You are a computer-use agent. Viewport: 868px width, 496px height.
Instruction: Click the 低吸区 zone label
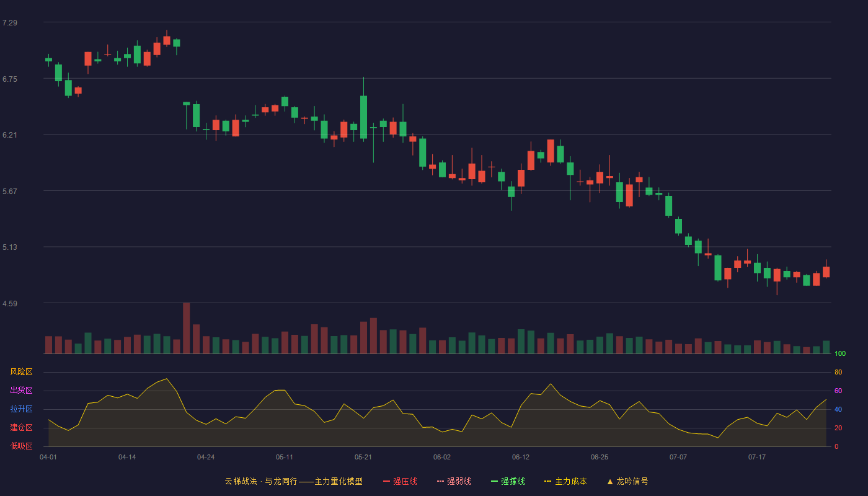coord(21,446)
